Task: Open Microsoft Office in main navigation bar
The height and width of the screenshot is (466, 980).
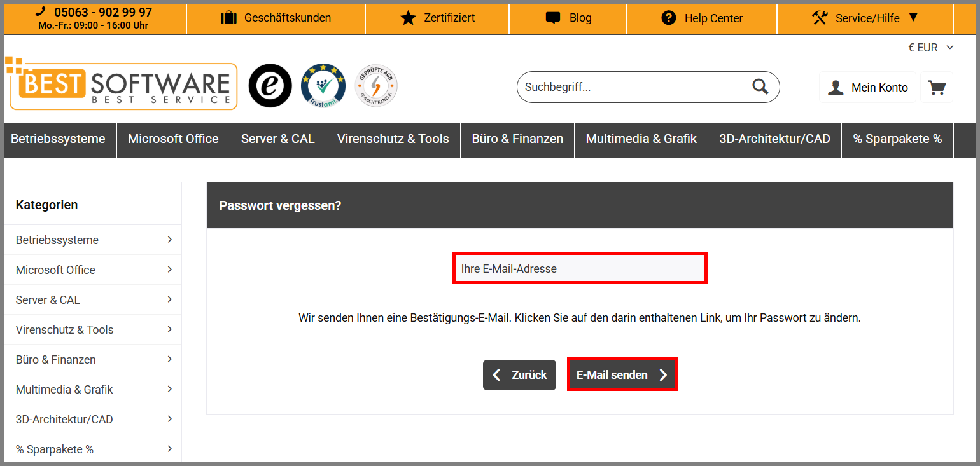Action: coord(173,139)
